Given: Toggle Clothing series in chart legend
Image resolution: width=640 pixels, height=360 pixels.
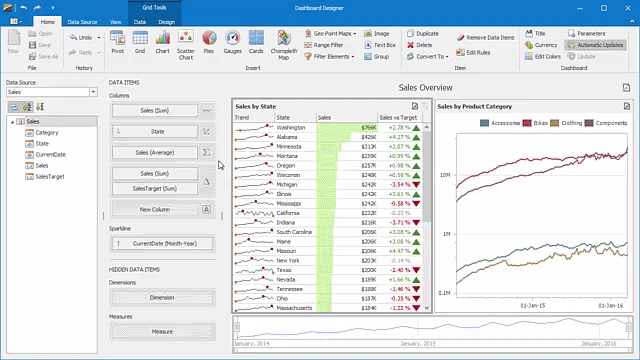Looking at the screenshot, I should [566, 123].
